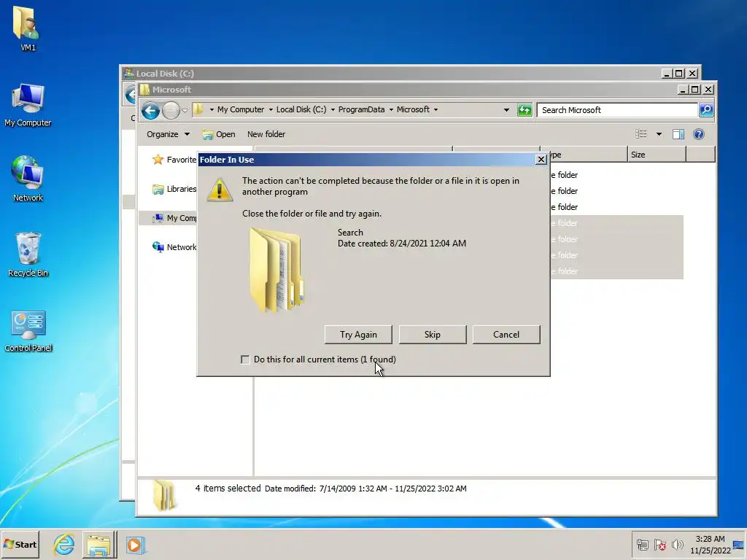Click New folder in the toolbar
Image resolution: width=747 pixels, height=560 pixels.
266,134
